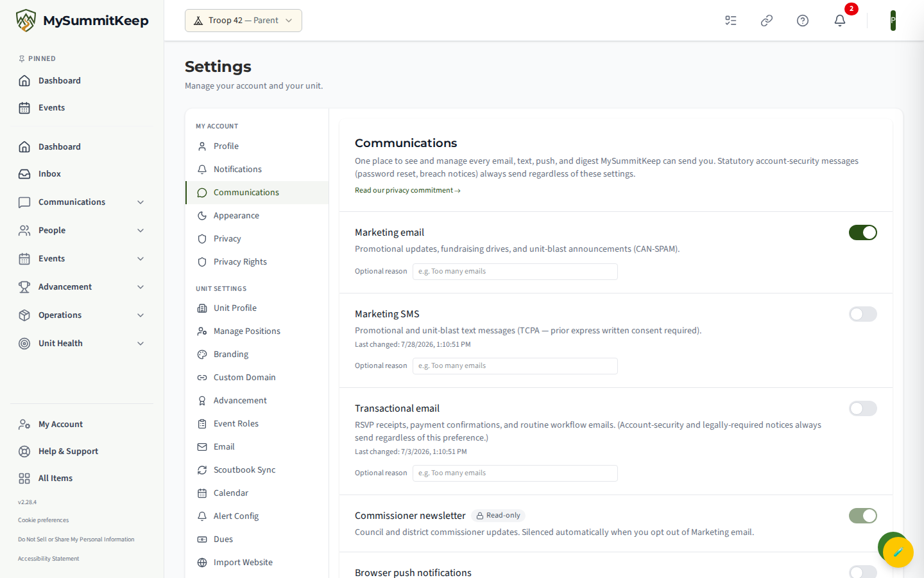
Task: Open the checklist icon in top bar
Action: coord(731,21)
